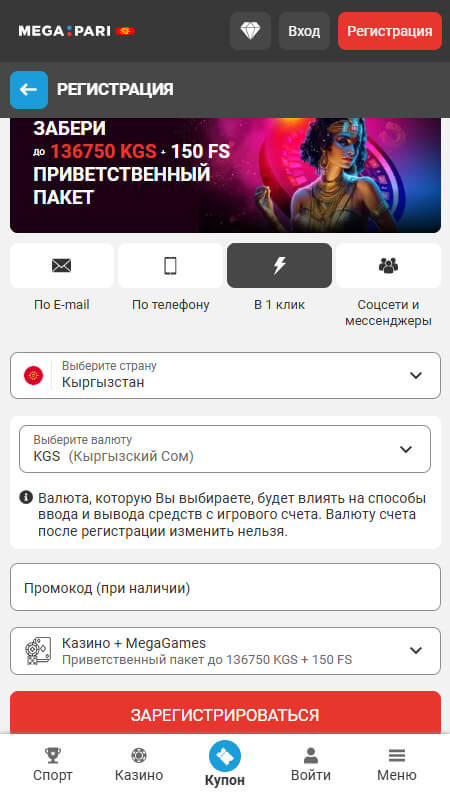The image size is (450, 800).
Task: Click the Вход button in header
Action: 304,31
